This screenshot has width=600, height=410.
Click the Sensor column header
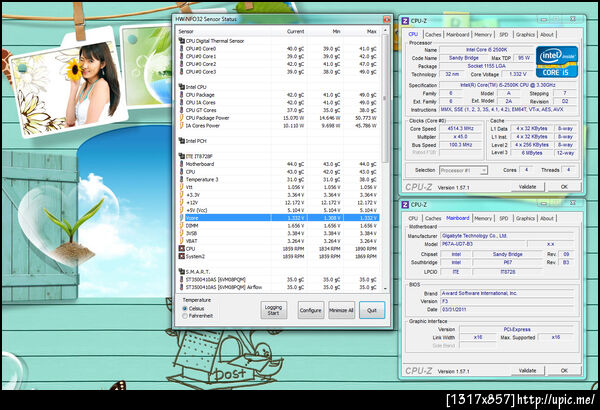[x=186, y=31]
